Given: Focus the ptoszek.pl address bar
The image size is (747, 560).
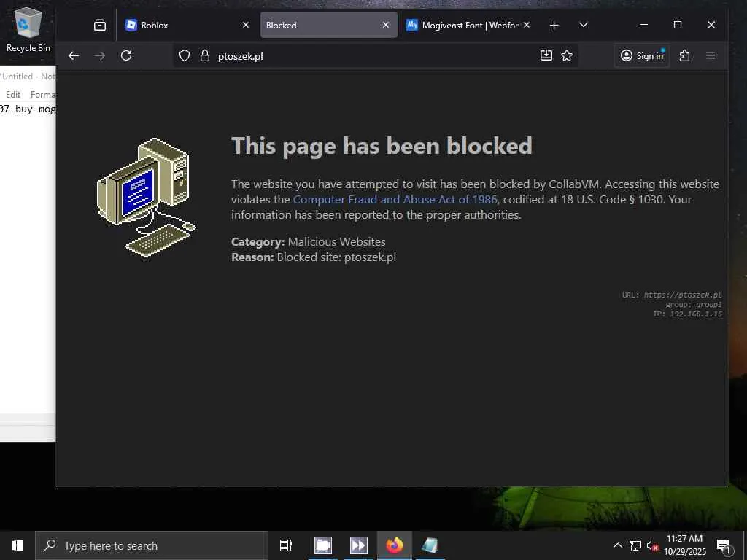Looking at the screenshot, I should [374, 56].
